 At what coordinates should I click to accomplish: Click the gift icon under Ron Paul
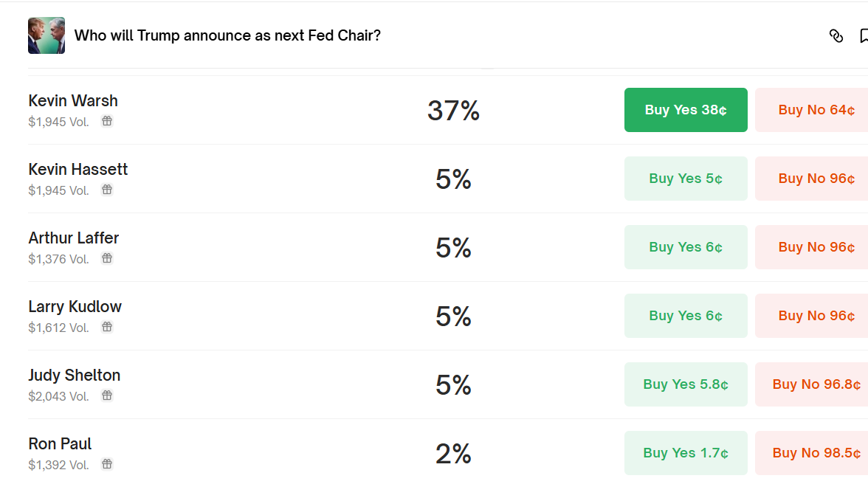[x=107, y=464]
